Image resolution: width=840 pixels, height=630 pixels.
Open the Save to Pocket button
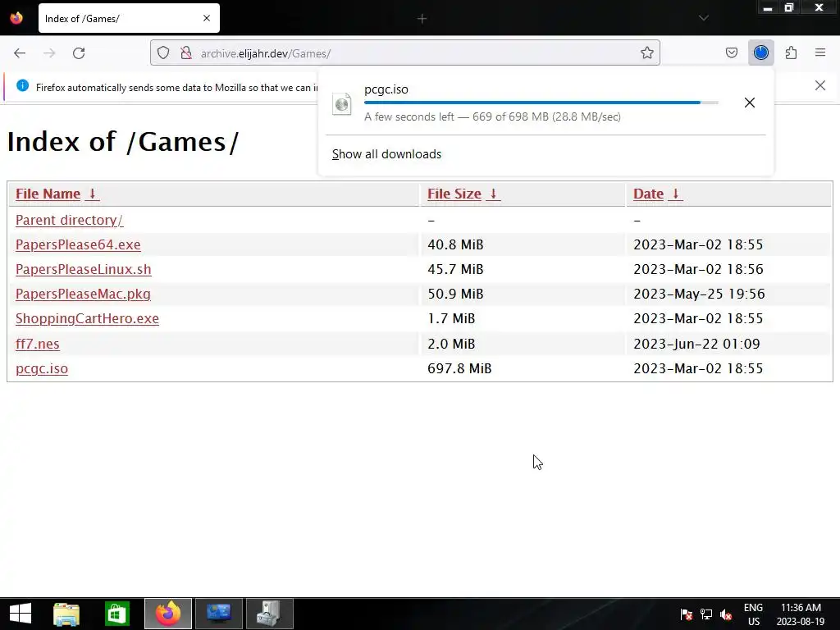pyautogui.click(x=731, y=53)
